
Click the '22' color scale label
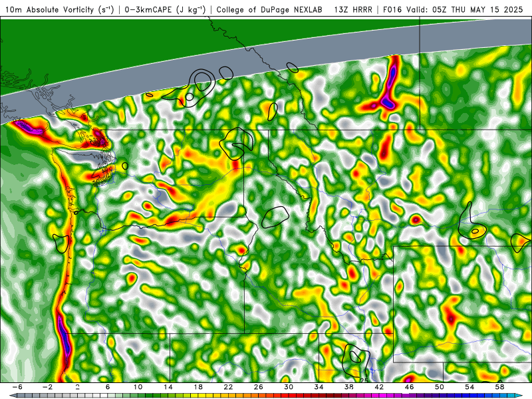[x=228, y=387]
